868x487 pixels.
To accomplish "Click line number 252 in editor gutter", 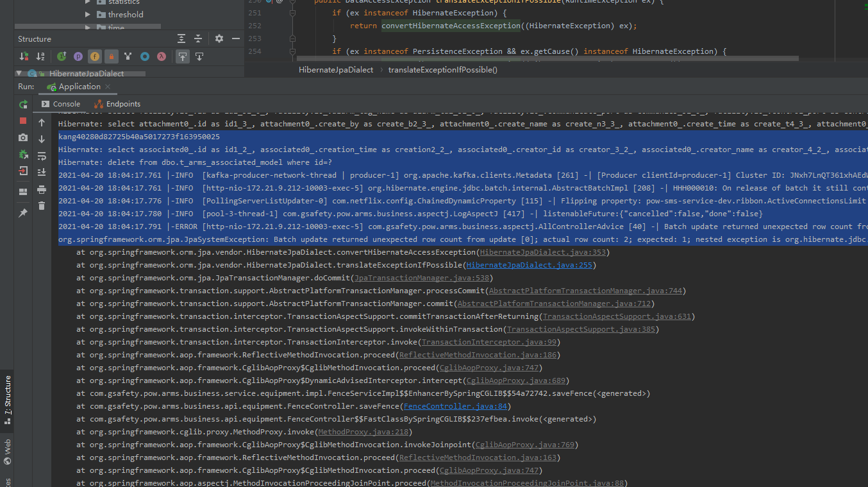I will pyautogui.click(x=254, y=26).
